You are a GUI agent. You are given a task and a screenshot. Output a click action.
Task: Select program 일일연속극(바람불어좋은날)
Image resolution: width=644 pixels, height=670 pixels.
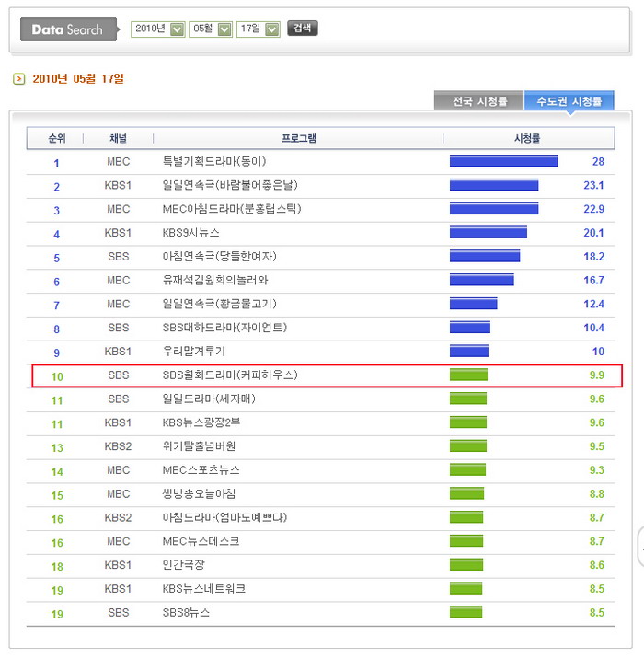(230, 185)
